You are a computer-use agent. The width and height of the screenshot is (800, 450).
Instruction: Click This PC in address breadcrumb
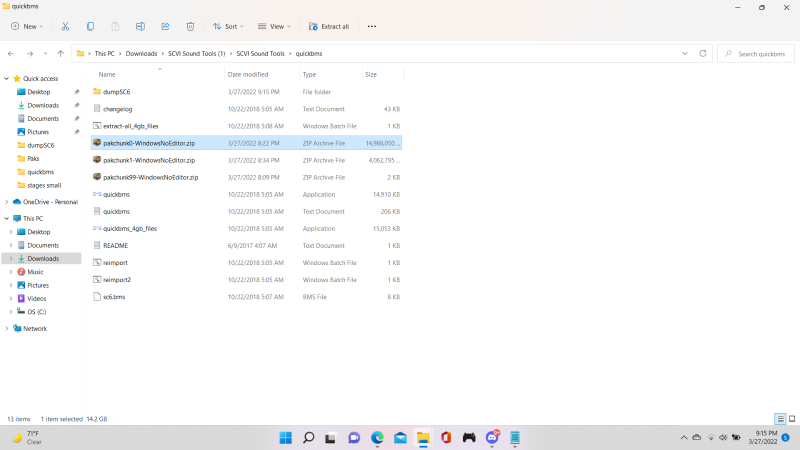click(x=105, y=54)
